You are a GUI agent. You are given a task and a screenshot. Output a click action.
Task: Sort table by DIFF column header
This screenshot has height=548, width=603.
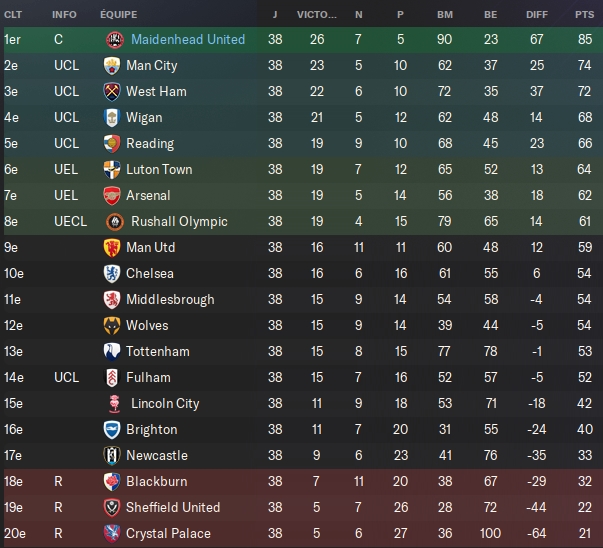tap(537, 15)
